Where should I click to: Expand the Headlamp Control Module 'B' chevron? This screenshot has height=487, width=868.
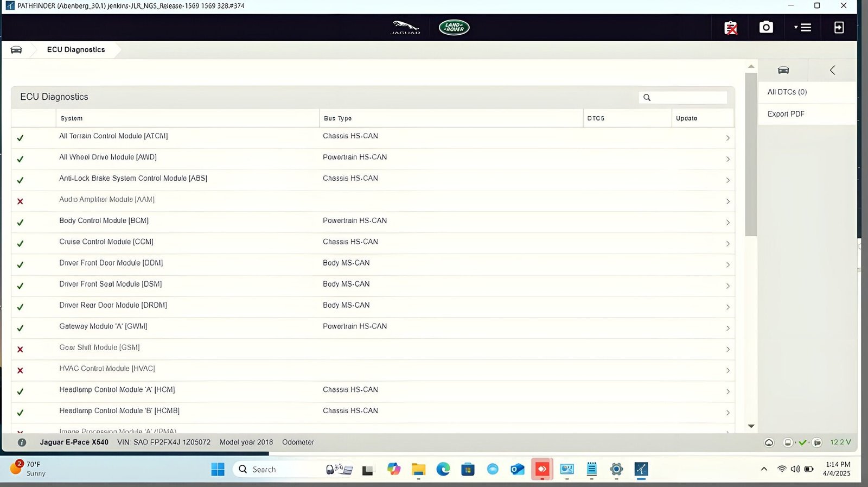[x=727, y=413]
